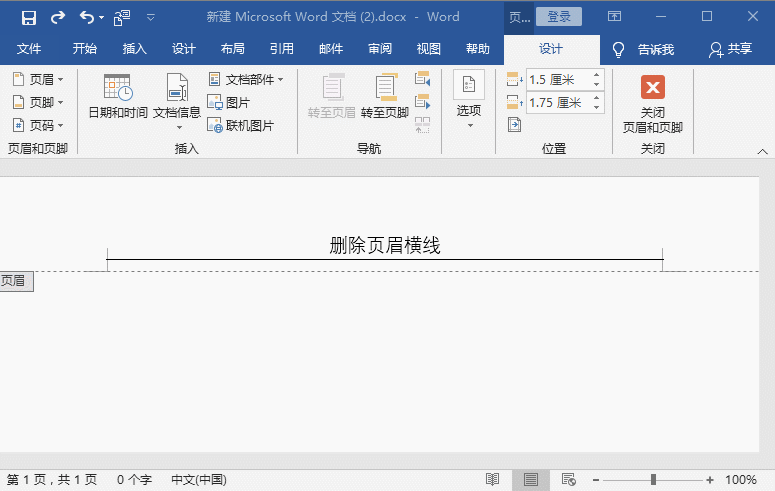Open the Undo history dropdown arrow
The image size is (775, 491).
[101, 18]
